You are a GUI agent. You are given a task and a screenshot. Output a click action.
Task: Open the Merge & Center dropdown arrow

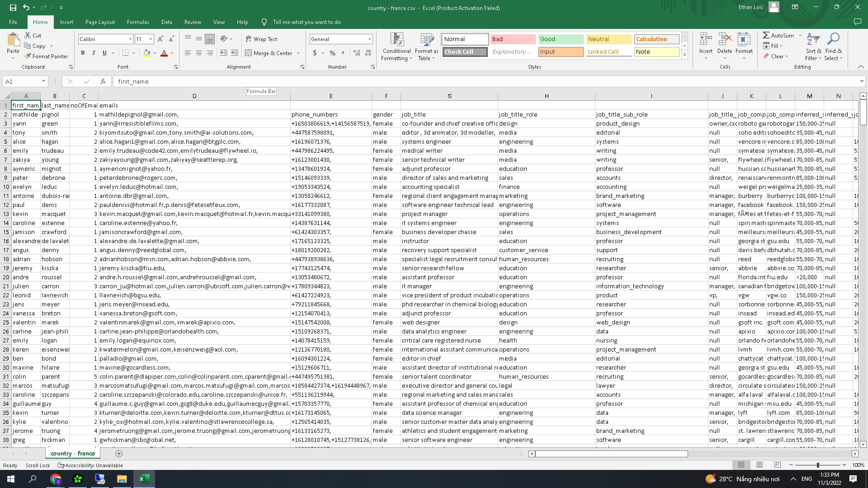point(298,53)
